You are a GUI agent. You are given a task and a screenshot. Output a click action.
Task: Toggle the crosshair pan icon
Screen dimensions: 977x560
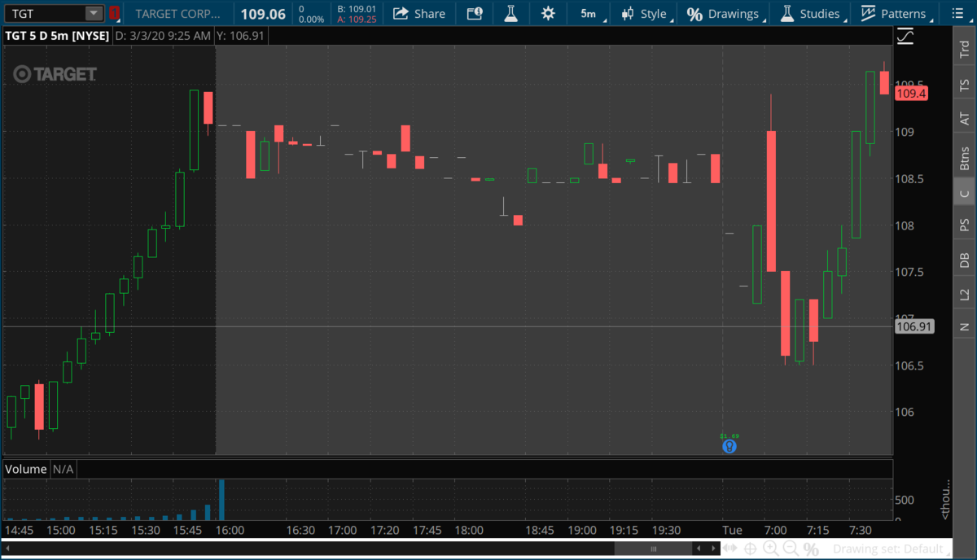pyautogui.click(x=751, y=549)
